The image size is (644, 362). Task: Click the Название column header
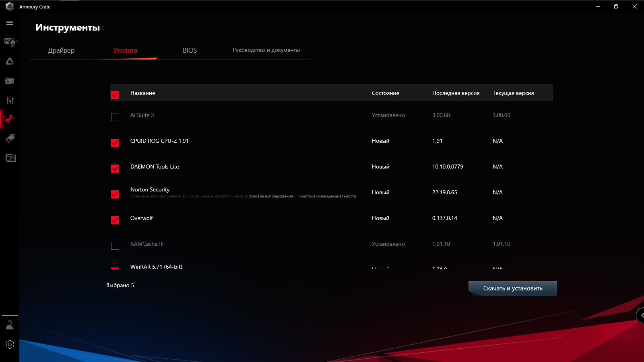point(142,93)
